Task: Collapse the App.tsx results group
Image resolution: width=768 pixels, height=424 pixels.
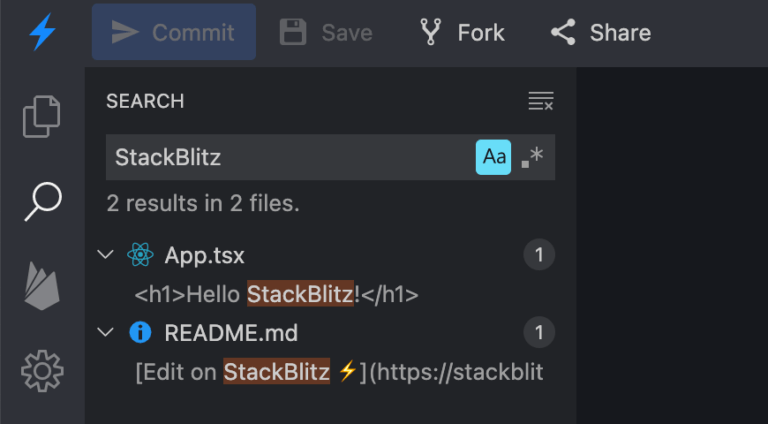Action: pos(105,255)
